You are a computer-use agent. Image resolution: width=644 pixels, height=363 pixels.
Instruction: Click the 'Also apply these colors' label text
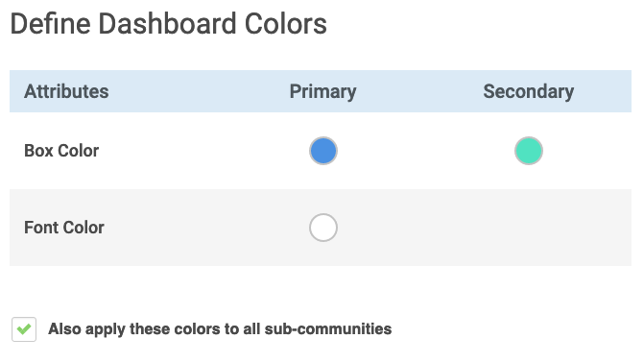coord(220,328)
